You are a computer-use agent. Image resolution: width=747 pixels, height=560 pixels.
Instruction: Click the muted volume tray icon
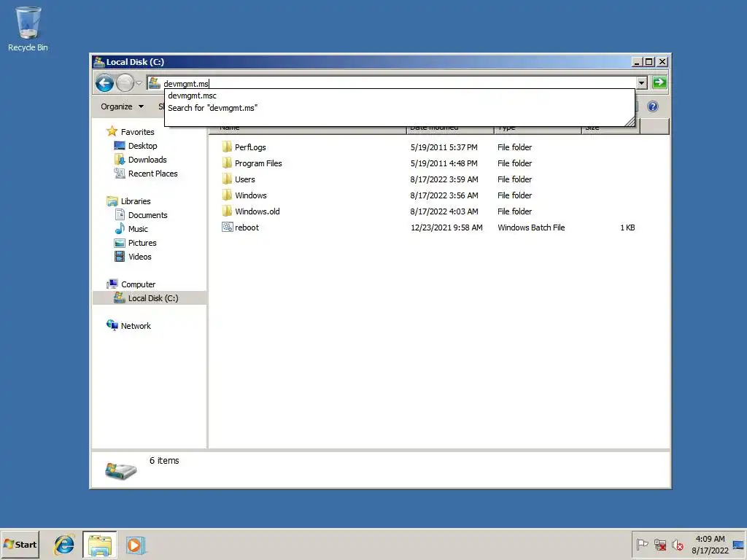point(677,544)
